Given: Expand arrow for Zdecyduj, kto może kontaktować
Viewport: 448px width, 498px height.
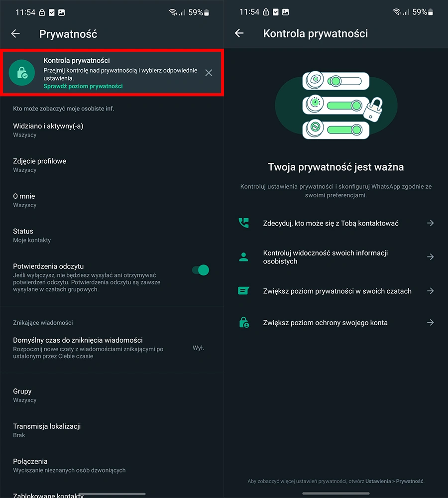Looking at the screenshot, I should click(430, 223).
